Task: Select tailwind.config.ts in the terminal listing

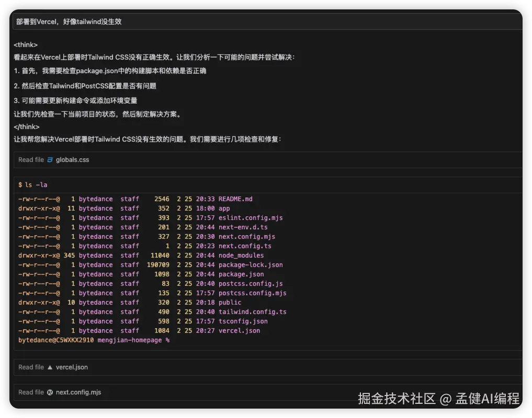Action: pos(253,312)
